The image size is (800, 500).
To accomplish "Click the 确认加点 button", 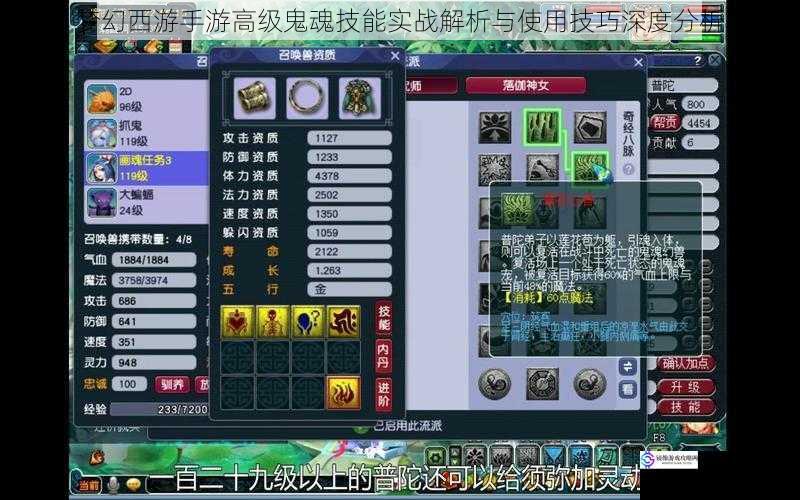I will click(x=685, y=364).
